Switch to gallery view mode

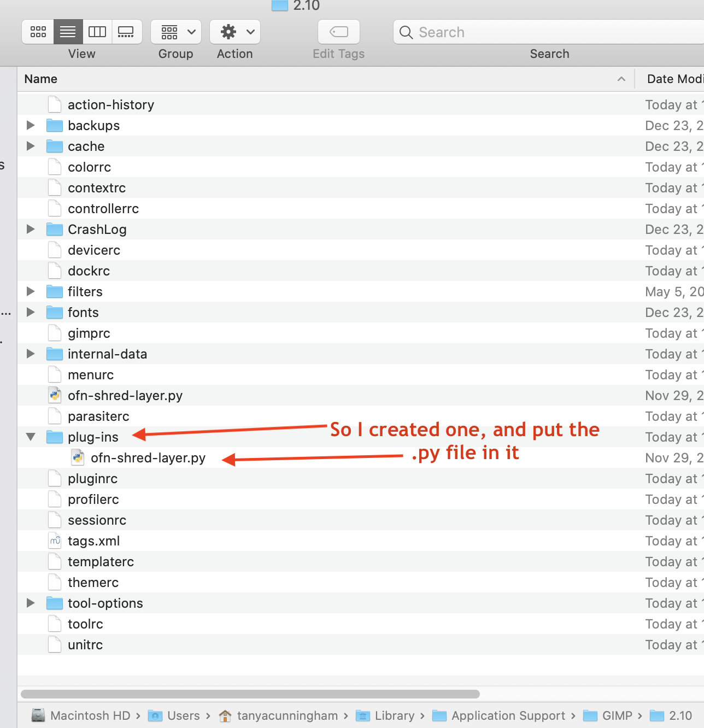point(127,32)
